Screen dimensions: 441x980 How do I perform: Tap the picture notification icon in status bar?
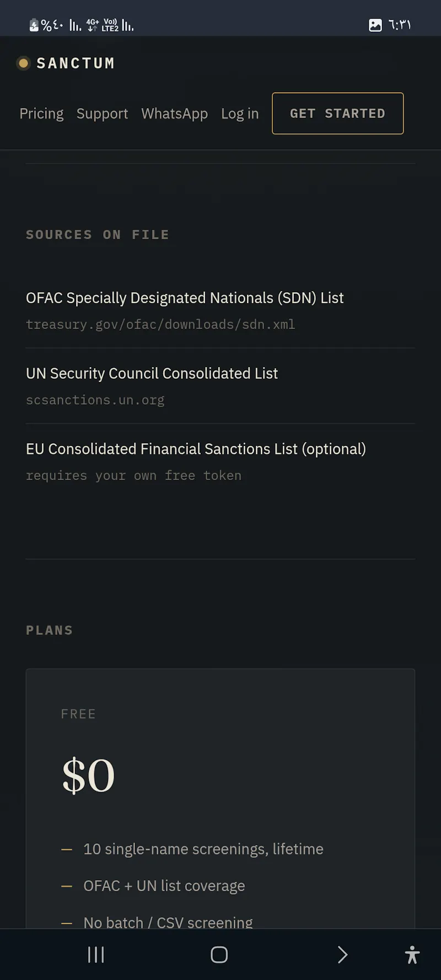point(375,25)
